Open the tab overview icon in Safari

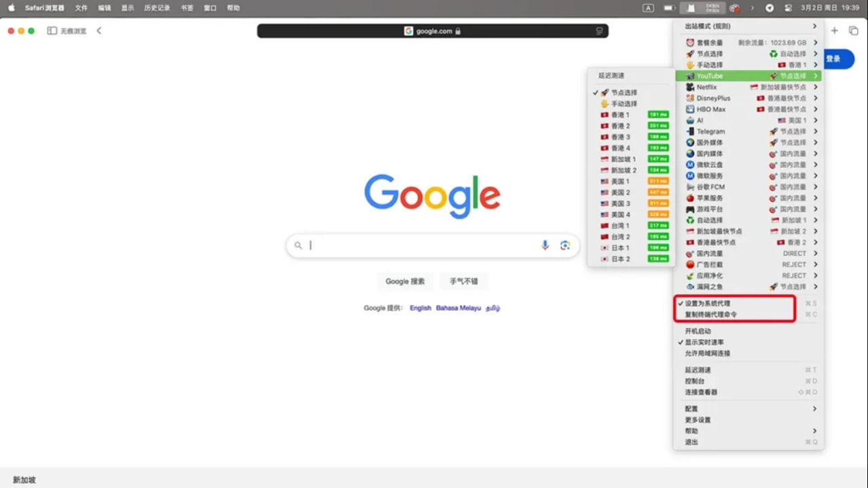(x=854, y=31)
